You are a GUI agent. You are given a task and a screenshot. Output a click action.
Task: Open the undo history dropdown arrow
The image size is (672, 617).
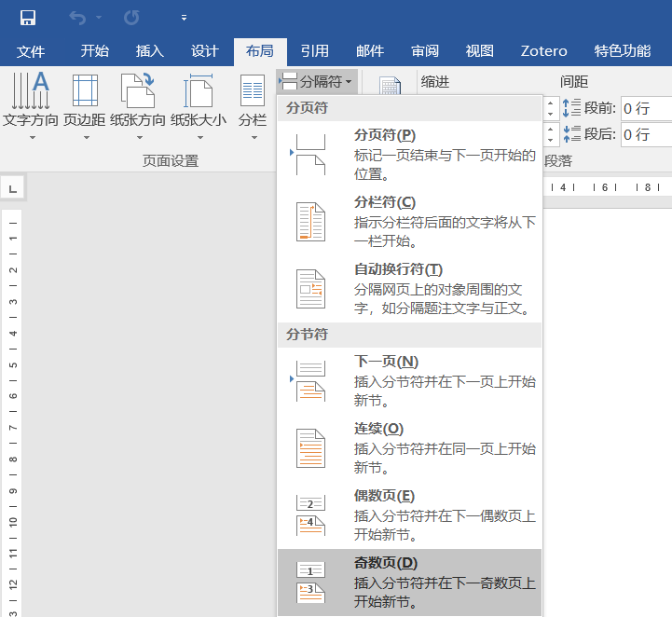99,18
